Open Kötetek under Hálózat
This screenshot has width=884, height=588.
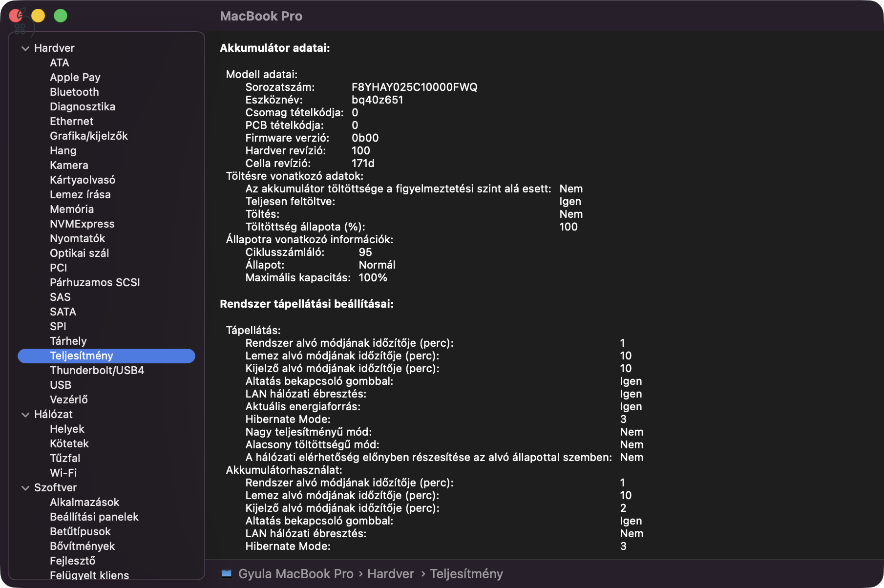pyautogui.click(x=69, y=443)
